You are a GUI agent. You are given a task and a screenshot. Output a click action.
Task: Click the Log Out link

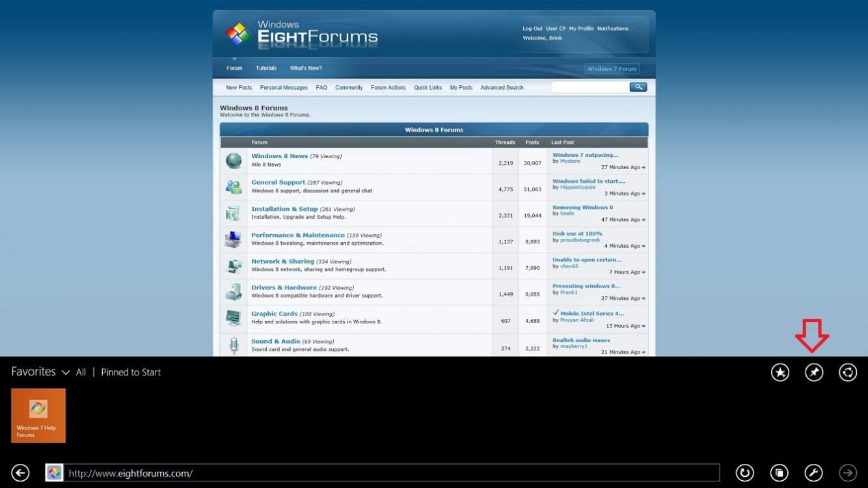click(x=532, y=29)
